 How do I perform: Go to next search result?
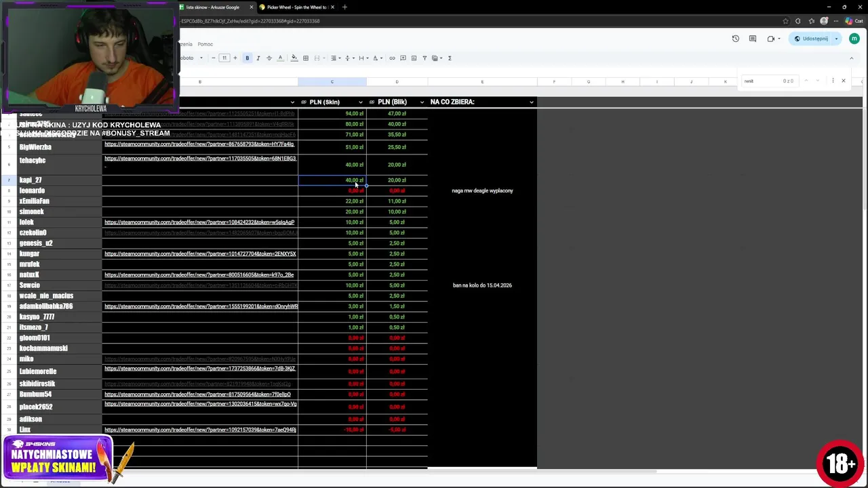819,81
